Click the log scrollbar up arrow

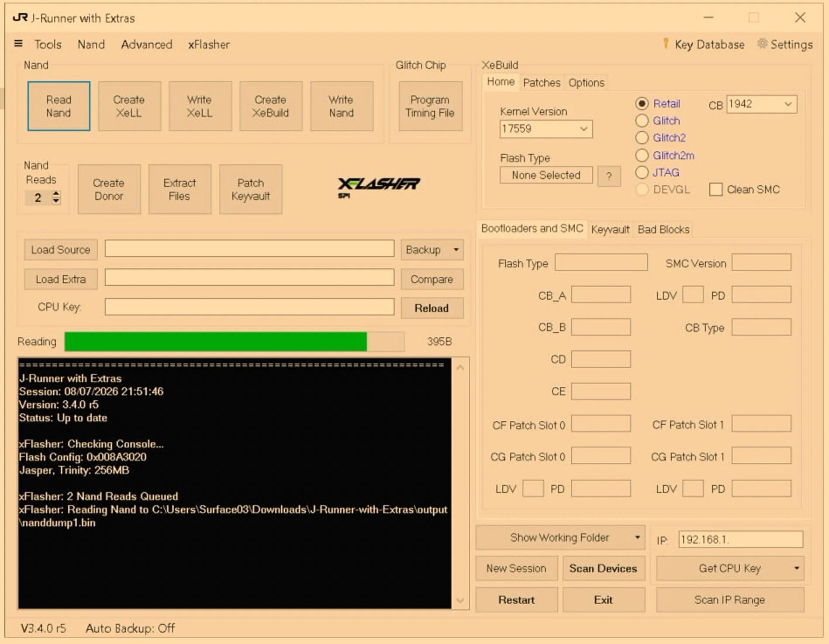pyautogui.click(x=460, y=367)
